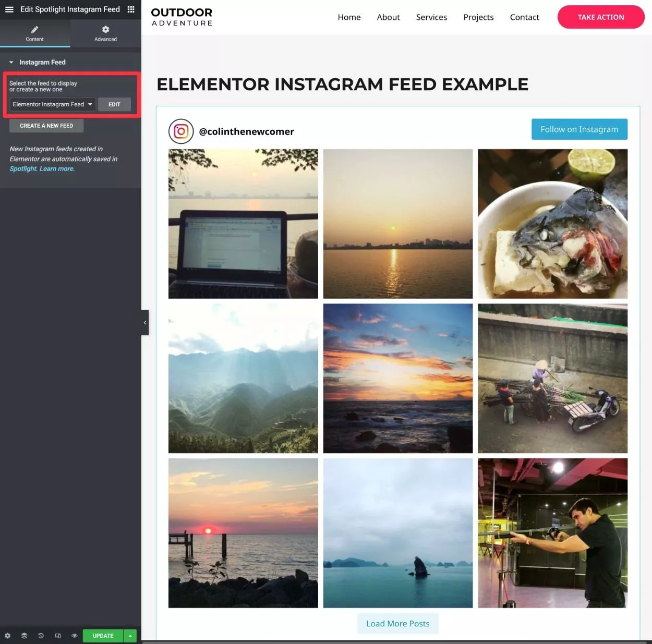The image size is (652, 644).
Task: Open the Services menu item
Action: [x=431, y=17]
